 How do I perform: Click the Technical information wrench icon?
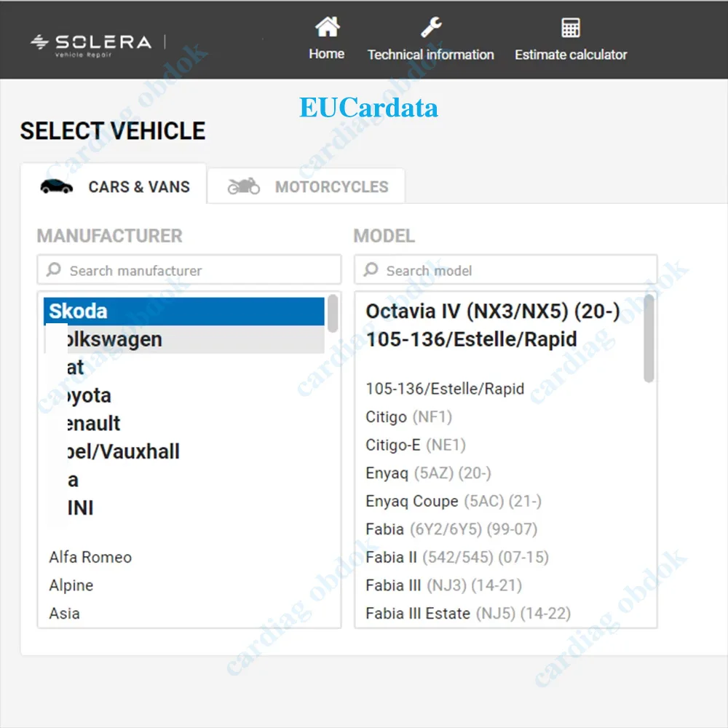pyautogui.click(x=431, y=27)
